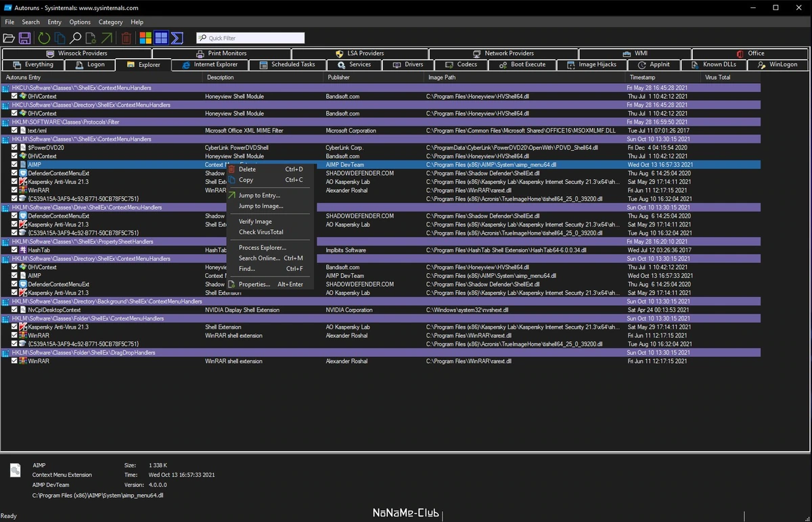Image resolution: width=812 pixels, height=522 pixels.
Task: Choose Check VirusTotal from context menu
Action: (261, 232)
